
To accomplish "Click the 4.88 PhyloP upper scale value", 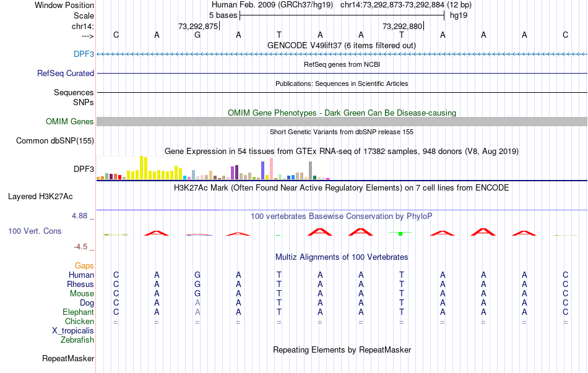I will tap(79, 216).
